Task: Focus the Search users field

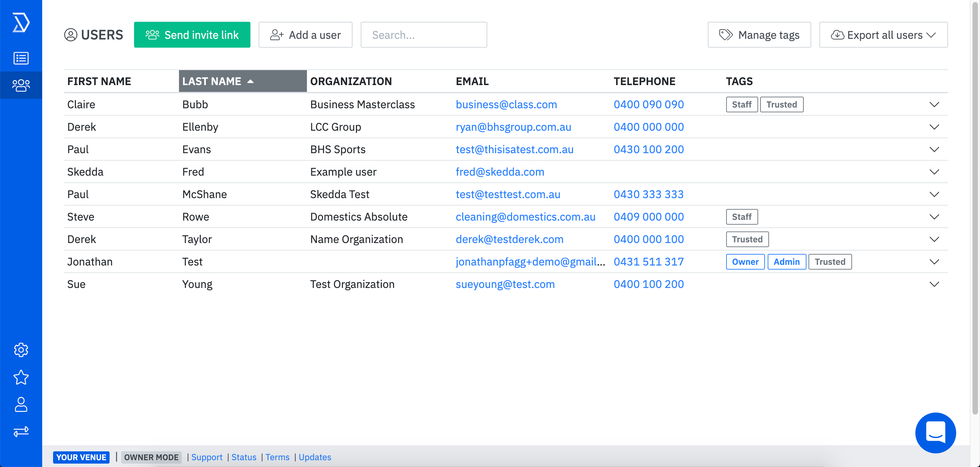Action: 424,35
